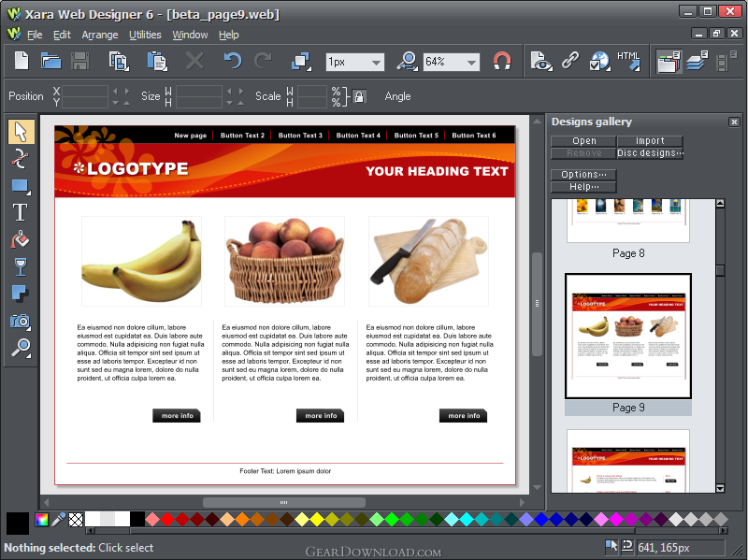Click the Disc designs button

tap(650, 153)
